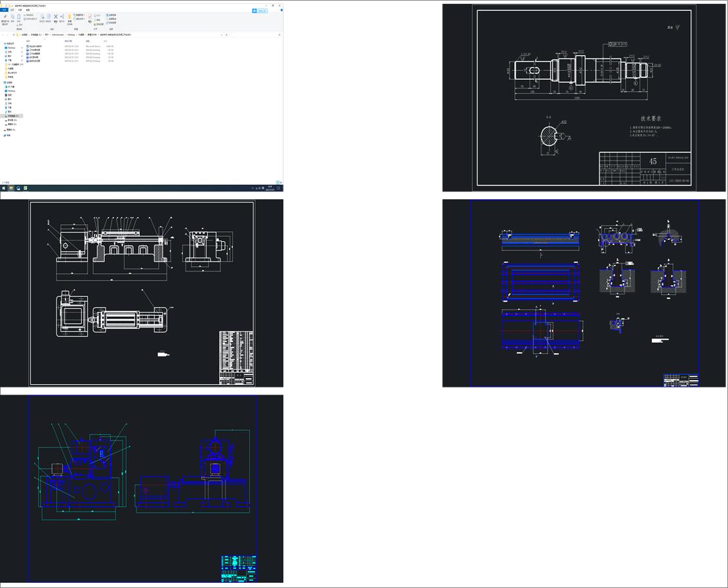Screen dimensions: 728x588
Task: Click the Refresh icon beside address bar
Action: pos(226,35)
